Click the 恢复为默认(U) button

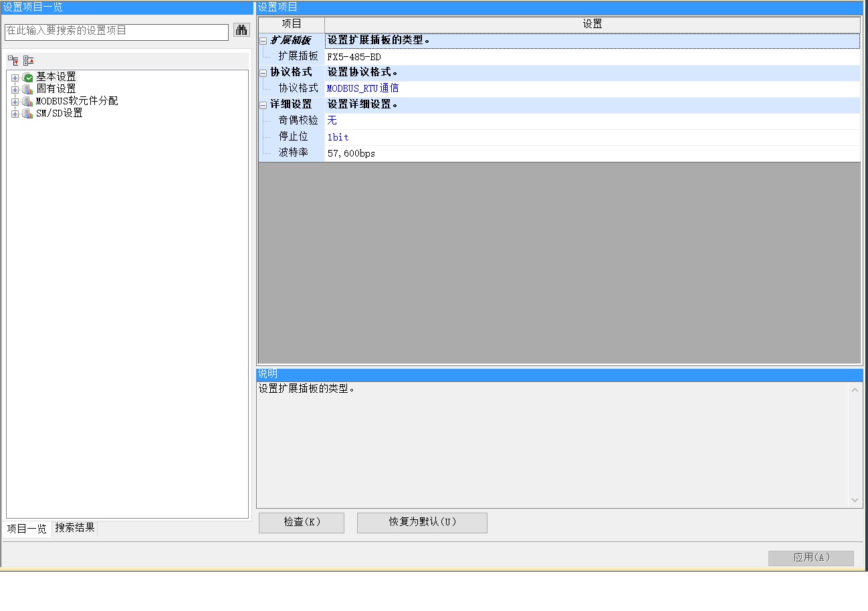422,523
